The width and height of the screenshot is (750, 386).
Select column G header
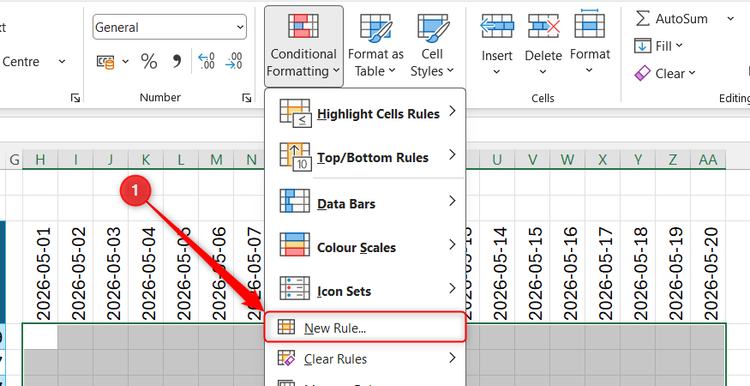point(14,160)
